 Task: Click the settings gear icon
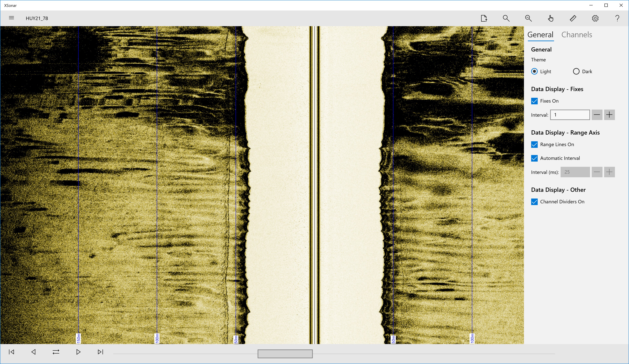point(595,18)
